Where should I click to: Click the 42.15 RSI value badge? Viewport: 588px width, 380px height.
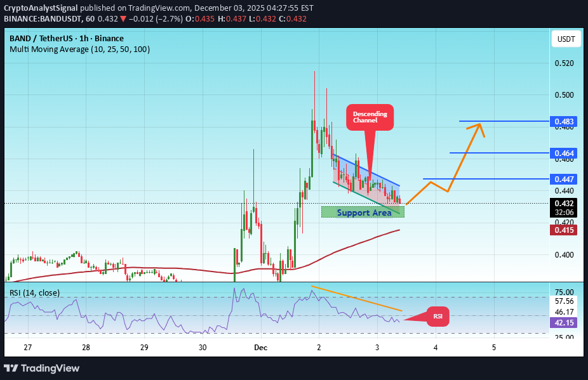564,324
